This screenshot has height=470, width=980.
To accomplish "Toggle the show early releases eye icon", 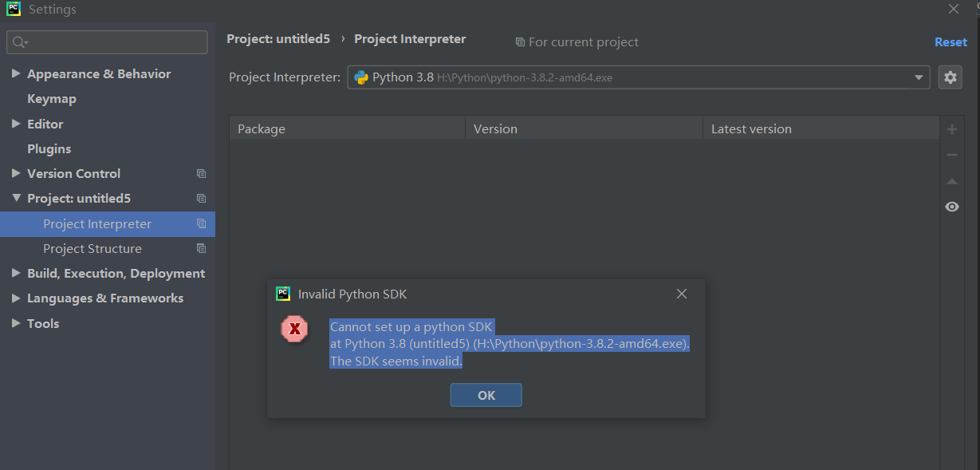I will click(x=951, y=207).
